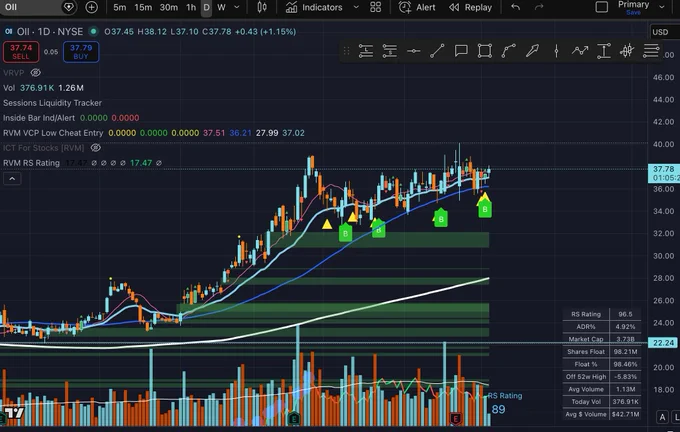The width and height of the screenshot is (680, 432).
Task: Click the plus icon to compare or add a symbol
Action: click(x=91, y=7)
